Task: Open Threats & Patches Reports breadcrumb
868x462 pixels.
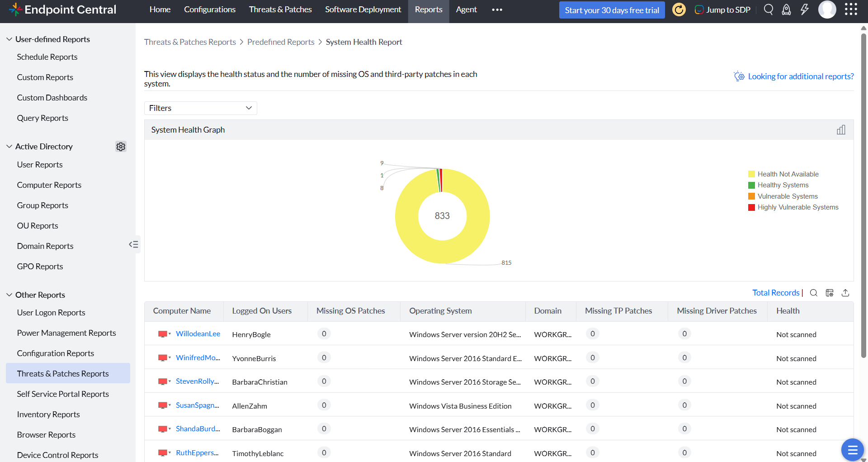Action: (190, 42)
